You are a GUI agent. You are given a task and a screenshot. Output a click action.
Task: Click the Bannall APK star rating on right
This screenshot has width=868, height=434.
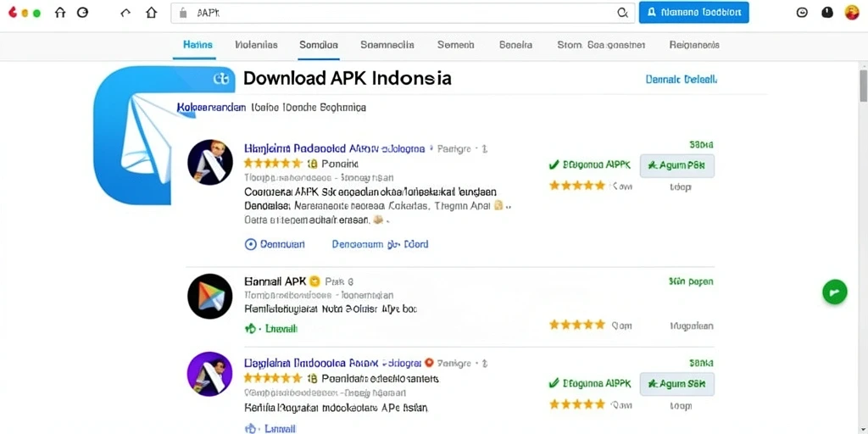576,325
